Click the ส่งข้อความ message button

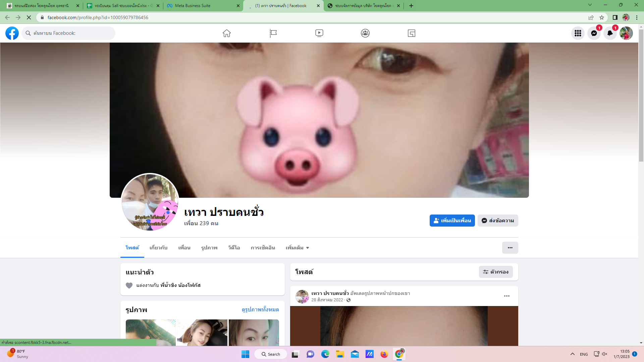coord(498,221)
